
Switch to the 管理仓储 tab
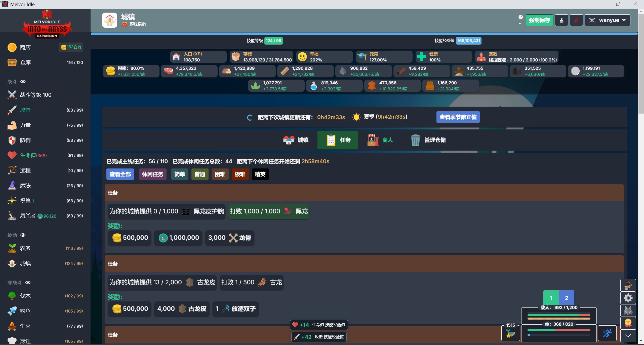click(428, 140)
